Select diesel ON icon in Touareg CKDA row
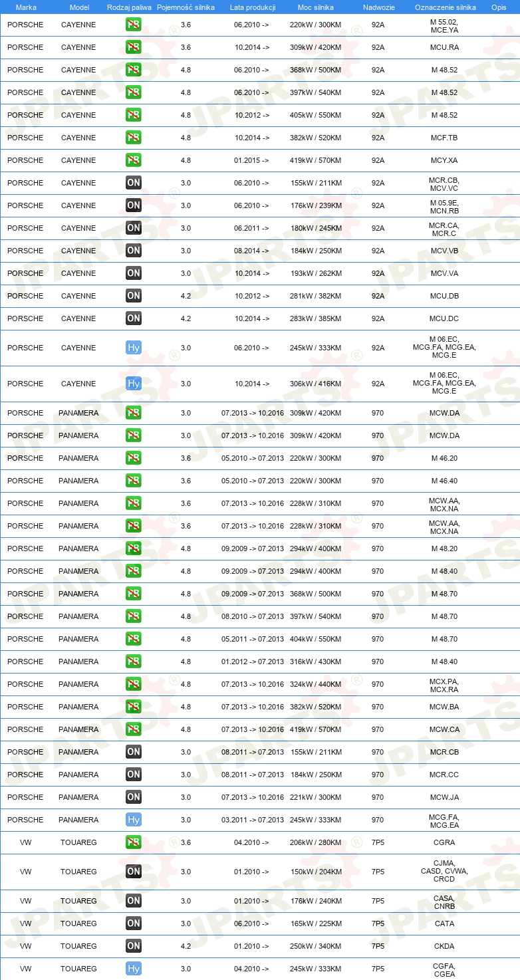The height and width of the screenshot is (980, 520). click(x=134, y=946)
